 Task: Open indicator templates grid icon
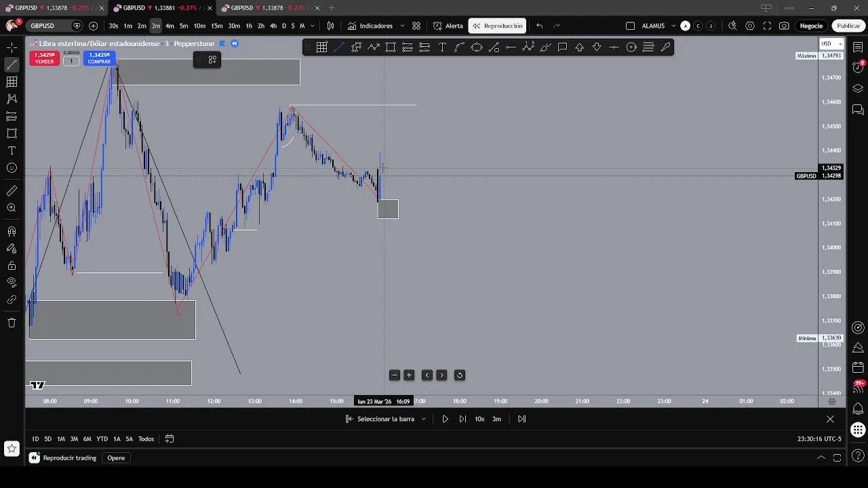pyautogui.click(x=416, y=26)
